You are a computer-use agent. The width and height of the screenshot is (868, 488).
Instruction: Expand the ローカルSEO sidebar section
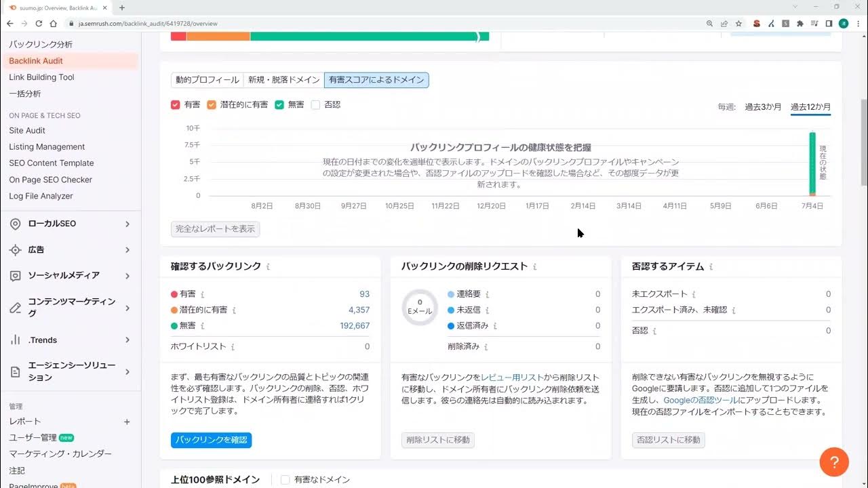tap(71, 224)
